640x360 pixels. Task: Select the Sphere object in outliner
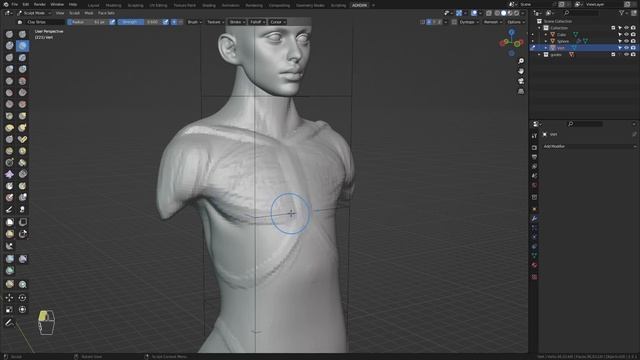click(x=563, y=41)
